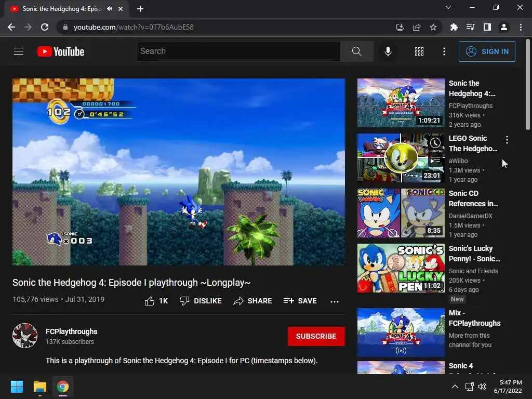Click the search magnifier button

pos(356,51)
